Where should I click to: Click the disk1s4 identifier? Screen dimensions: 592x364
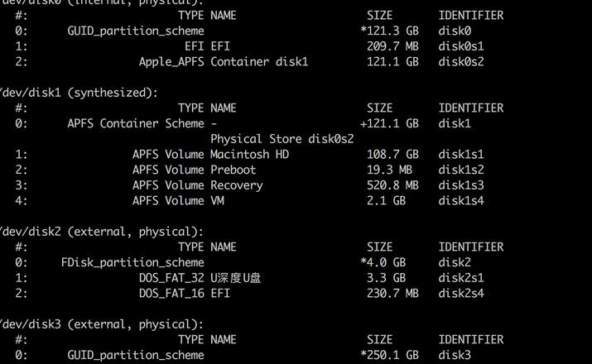(461, 200)
